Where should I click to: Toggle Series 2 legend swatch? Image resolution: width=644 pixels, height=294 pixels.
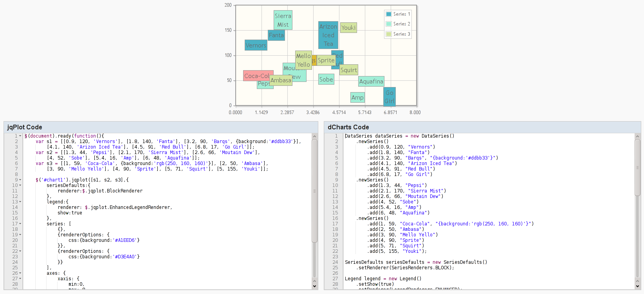pyautogui.click(x=389, y=24)
